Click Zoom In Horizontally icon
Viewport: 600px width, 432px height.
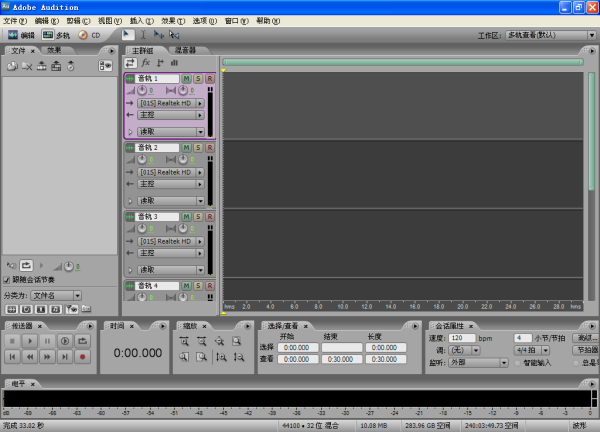(x=184, y=341)
